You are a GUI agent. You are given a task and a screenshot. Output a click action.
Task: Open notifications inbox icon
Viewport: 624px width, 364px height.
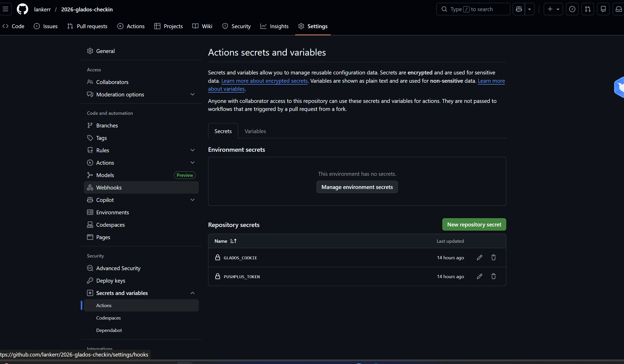tap(619, 9)
